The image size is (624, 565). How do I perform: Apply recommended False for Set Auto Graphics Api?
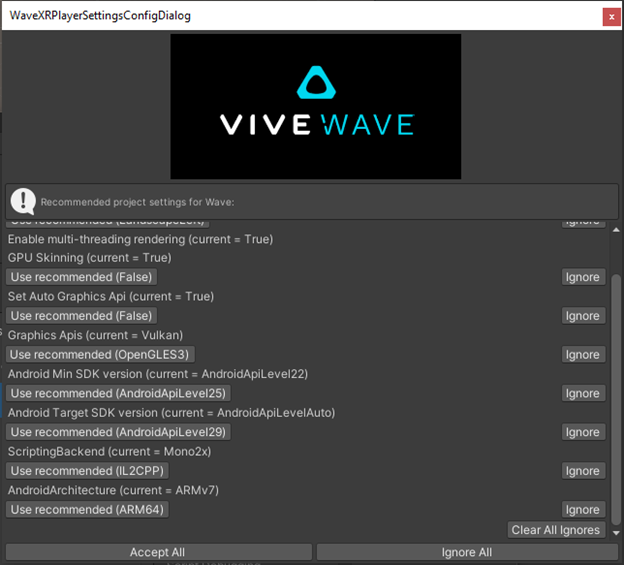(82, 316)
